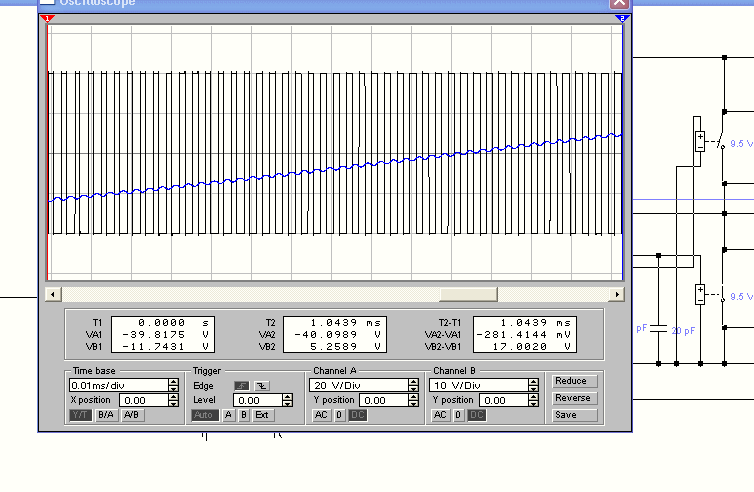Viewport: 754px width, 492px height.
Task: Set Channel B coupling to 0
Action: [459, 415]
